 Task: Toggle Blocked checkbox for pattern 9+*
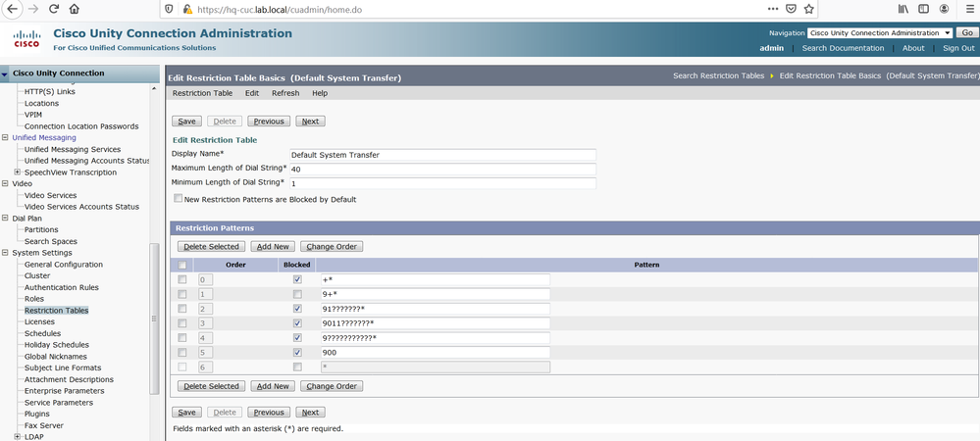pos(297,294)
